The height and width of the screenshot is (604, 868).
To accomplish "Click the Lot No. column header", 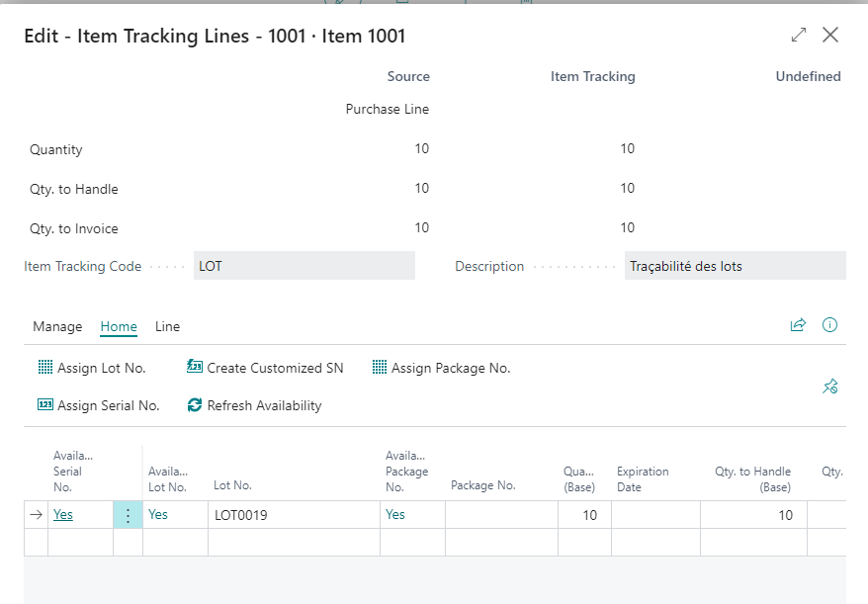I will point(232,485).
